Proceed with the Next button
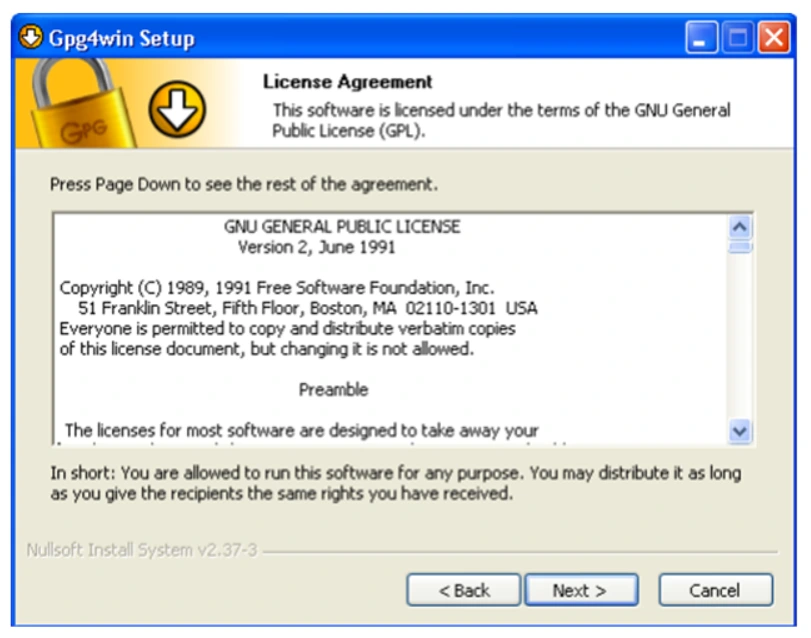Screen dimensions: 811x638 coord(581,590)
